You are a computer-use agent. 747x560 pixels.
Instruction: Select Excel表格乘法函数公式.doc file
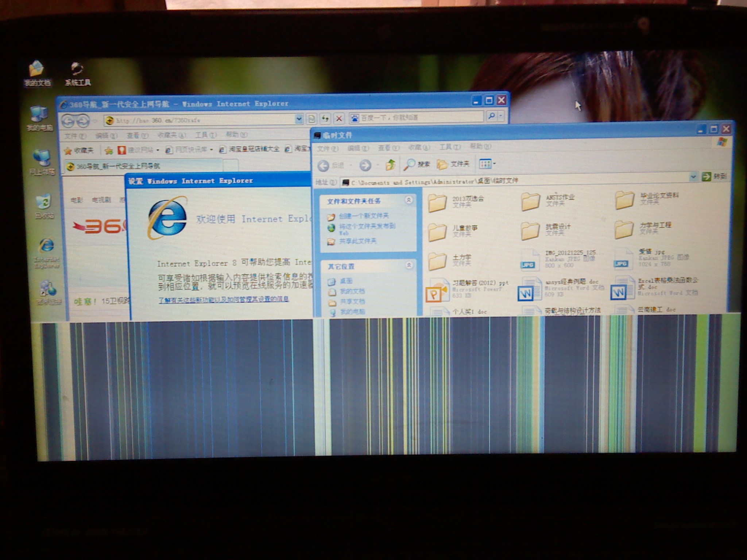coord(655,287)
